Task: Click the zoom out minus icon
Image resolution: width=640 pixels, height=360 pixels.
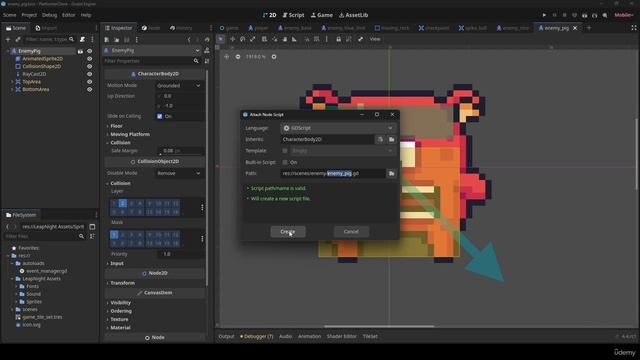Action: pyautogui.click(x=238, y=57)
